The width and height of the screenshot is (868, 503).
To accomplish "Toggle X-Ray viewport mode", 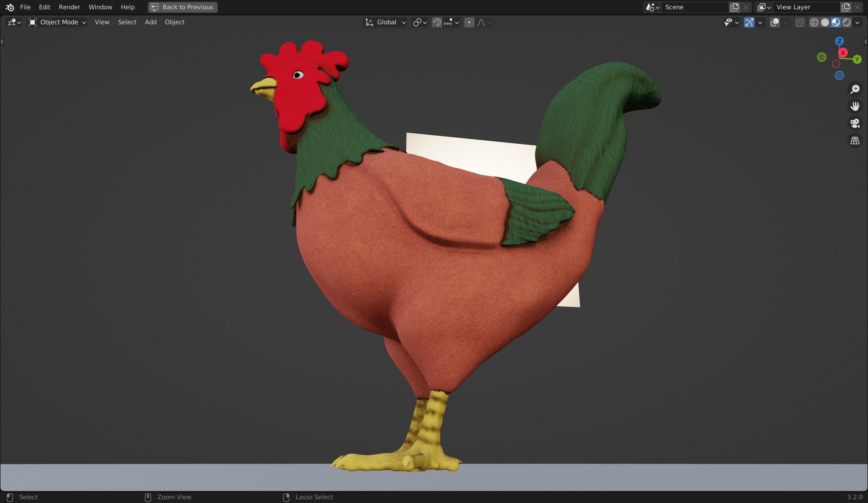I will [800, 22].
